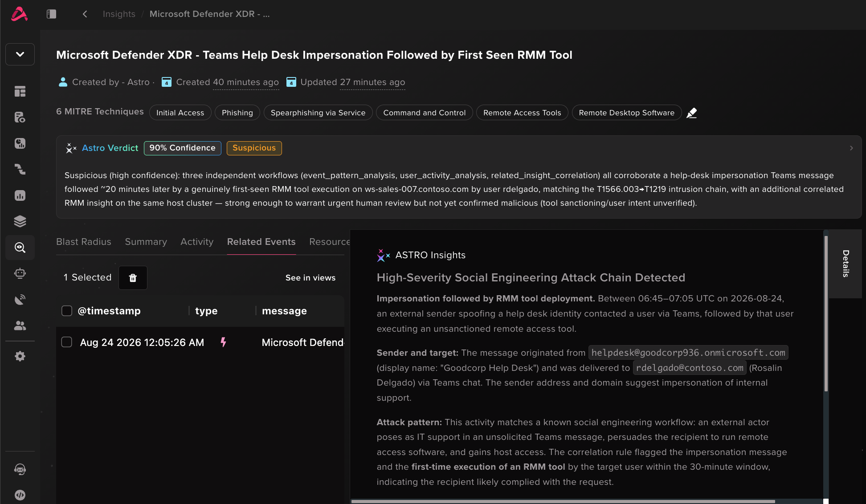This screenshot has width=866, height=504.
Task: Click the Phishing technique tag
Action: pyautogui.click(x=237, y=113)
